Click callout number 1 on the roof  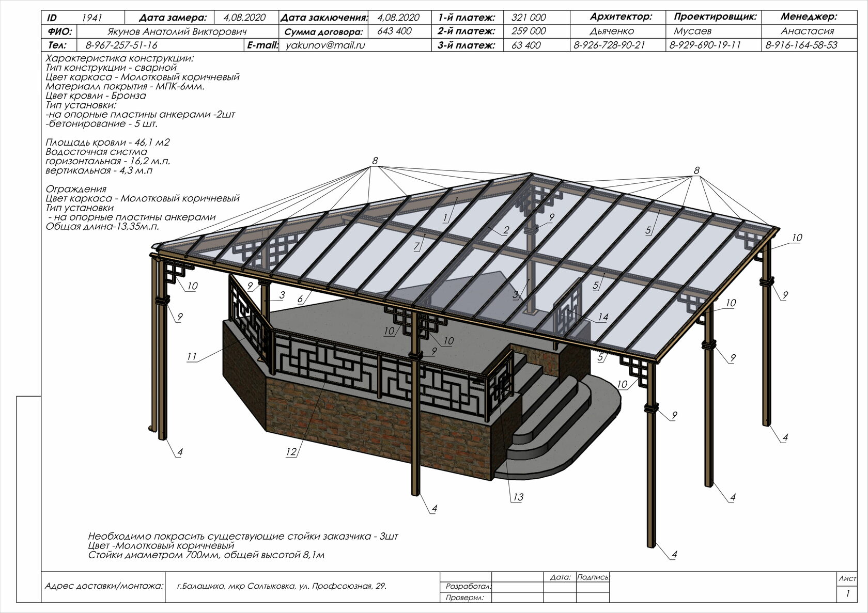(x=445, y=218)
